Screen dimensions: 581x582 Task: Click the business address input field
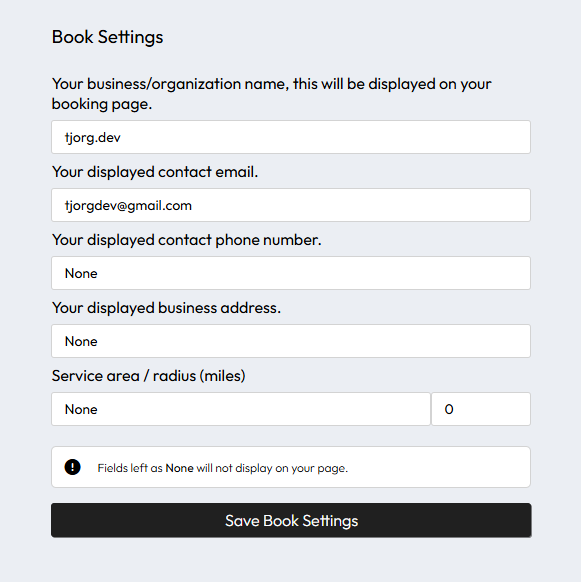click(291, 341)
